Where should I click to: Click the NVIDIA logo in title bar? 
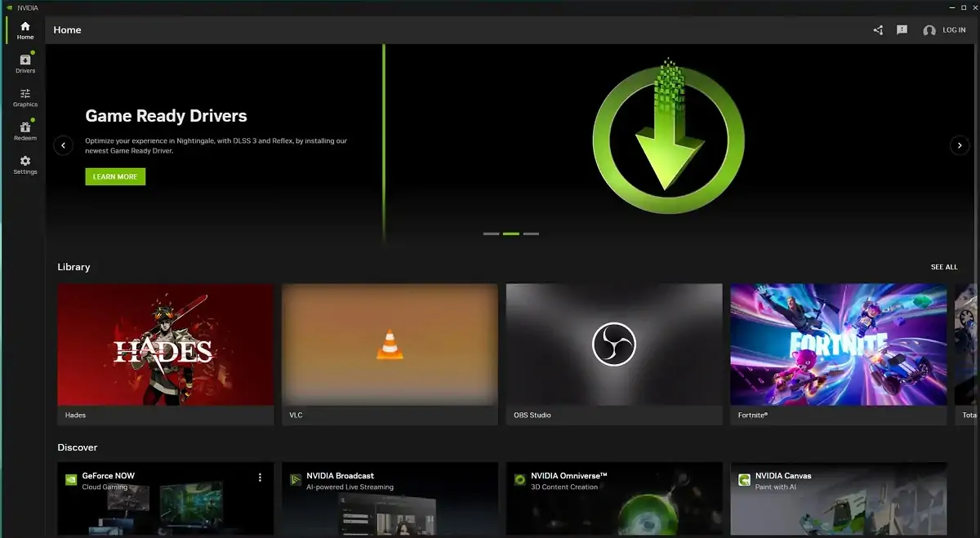pos(8,7)
